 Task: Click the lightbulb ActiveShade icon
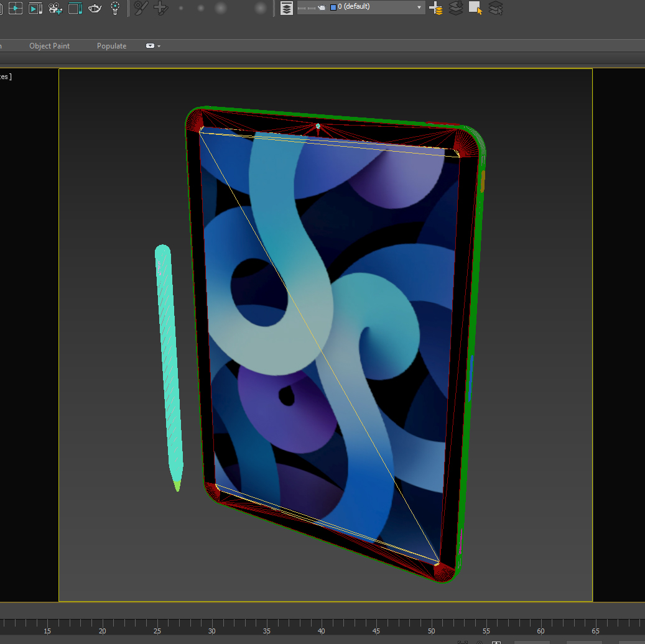click(115, 8)
